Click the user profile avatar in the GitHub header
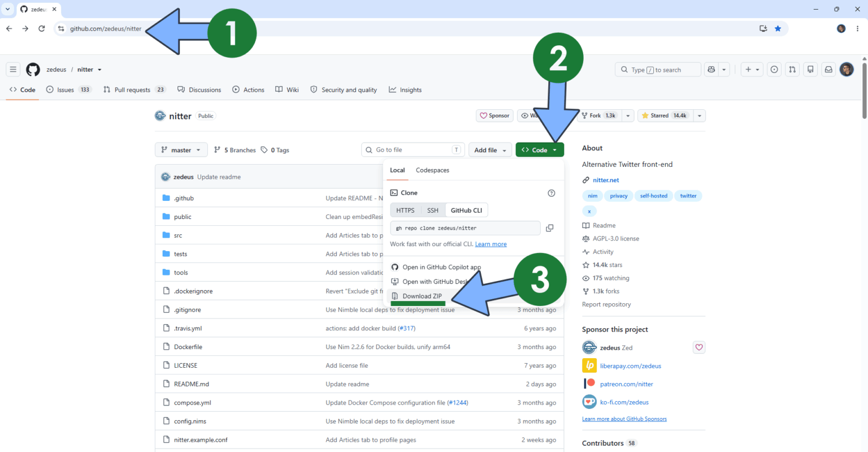Screen dimensions: 868x452 coord(847,70)
